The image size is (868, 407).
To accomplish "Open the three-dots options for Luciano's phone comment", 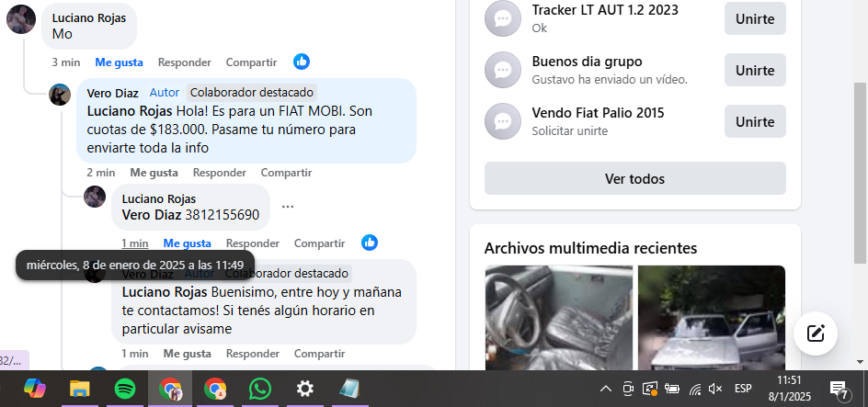I will click(287, 207).
